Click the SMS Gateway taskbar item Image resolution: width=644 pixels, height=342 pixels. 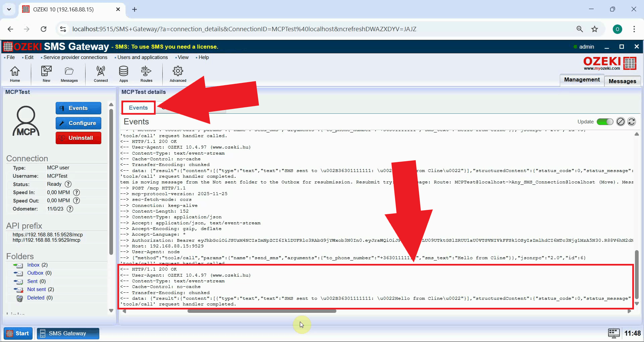pyautogui.click(x=68, y=333)
